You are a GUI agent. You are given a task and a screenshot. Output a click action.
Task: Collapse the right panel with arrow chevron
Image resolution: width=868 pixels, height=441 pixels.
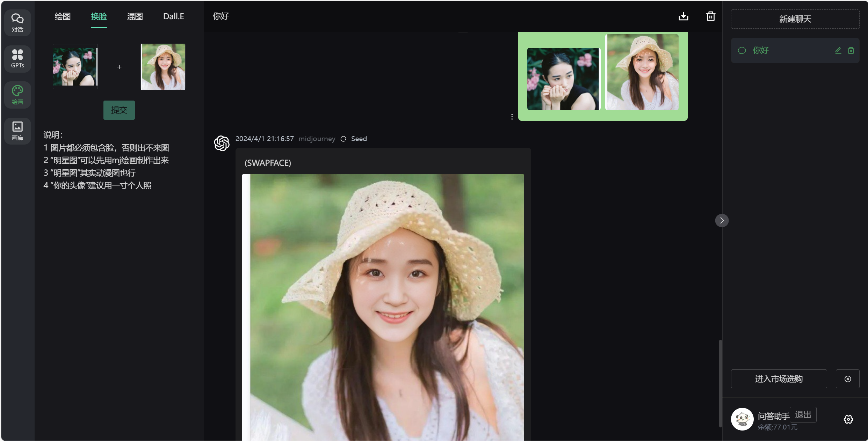pyautogui.click(x=722, y=220)
